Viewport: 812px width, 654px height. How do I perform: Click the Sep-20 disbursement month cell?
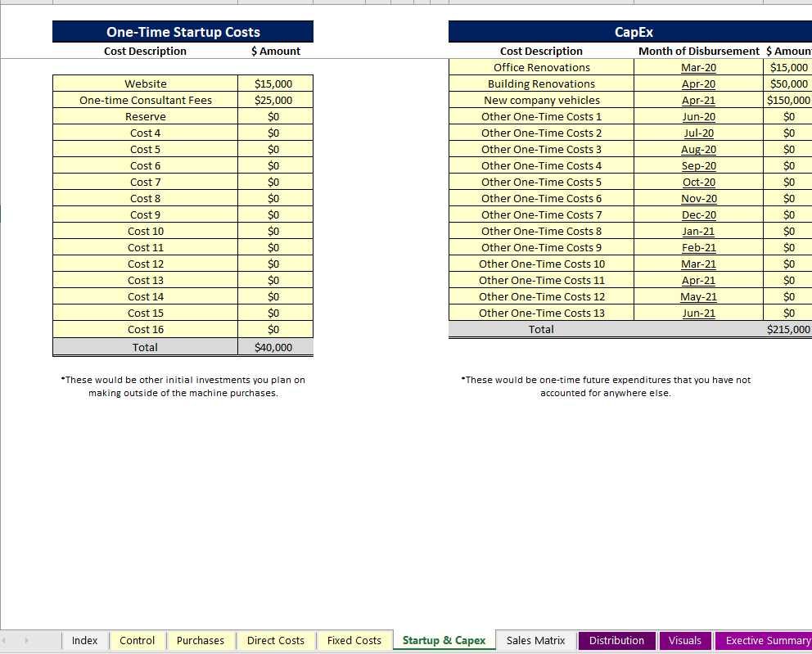click(x=698, y=165)
